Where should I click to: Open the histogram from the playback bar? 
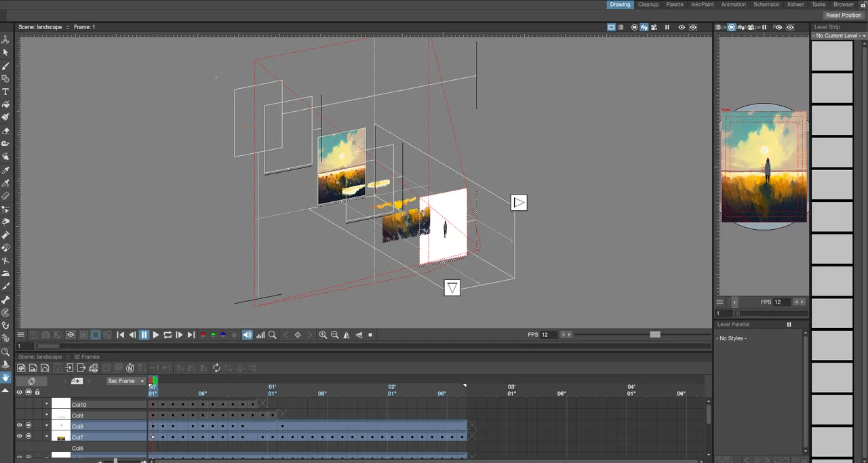pos(260,335)
